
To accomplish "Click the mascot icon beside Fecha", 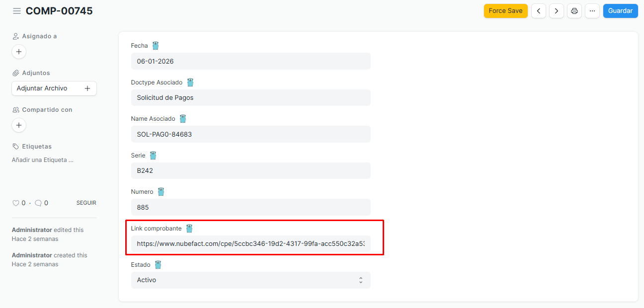I will coord(156,46).
